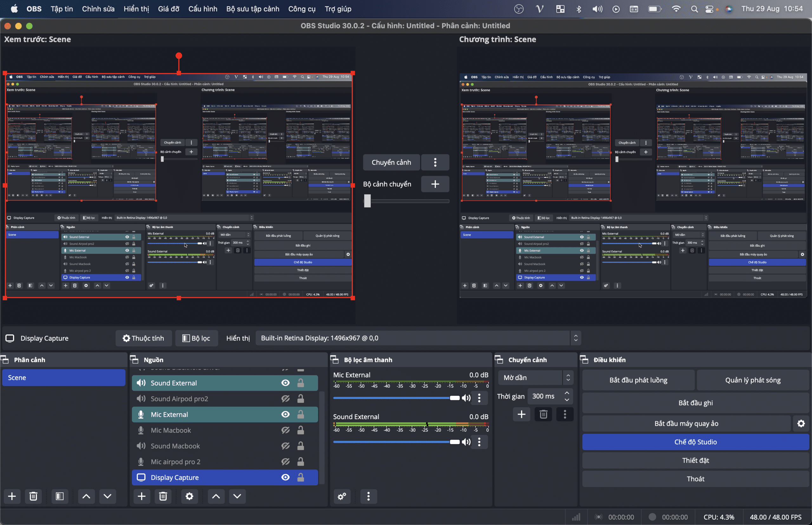Unlock Sound External source lock

click(300, 383)
